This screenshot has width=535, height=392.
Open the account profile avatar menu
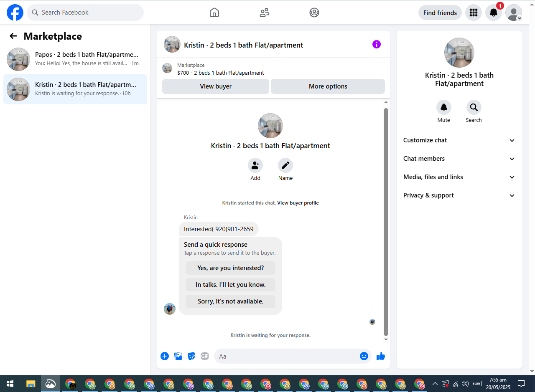coord(514,13)
